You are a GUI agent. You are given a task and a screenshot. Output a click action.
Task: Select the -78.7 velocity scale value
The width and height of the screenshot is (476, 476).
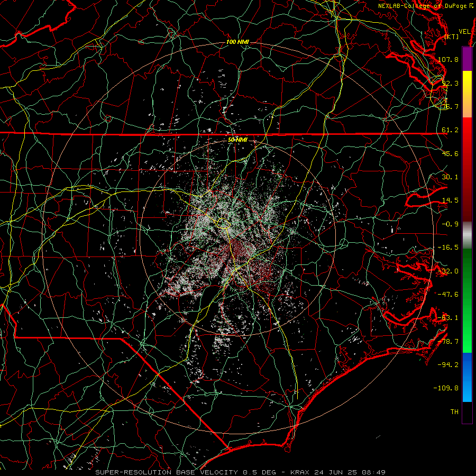[x=448, y=342]
